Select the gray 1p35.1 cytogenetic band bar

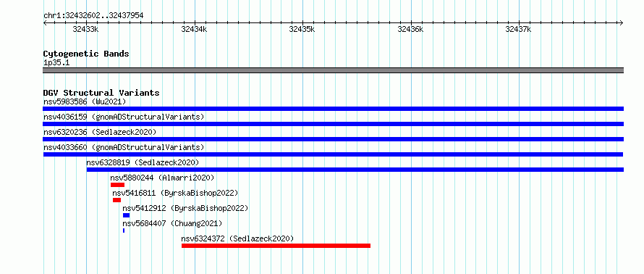tap(333, 70)
